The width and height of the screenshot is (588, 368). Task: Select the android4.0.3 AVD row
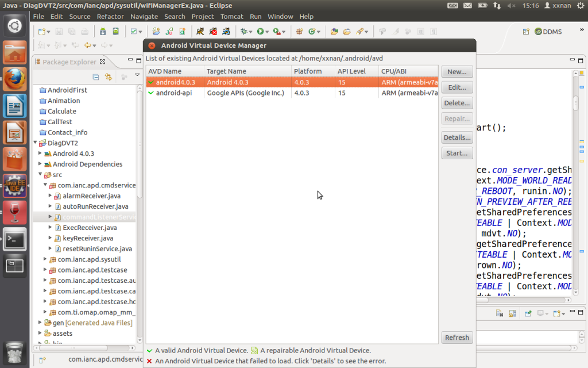[292, 82]
